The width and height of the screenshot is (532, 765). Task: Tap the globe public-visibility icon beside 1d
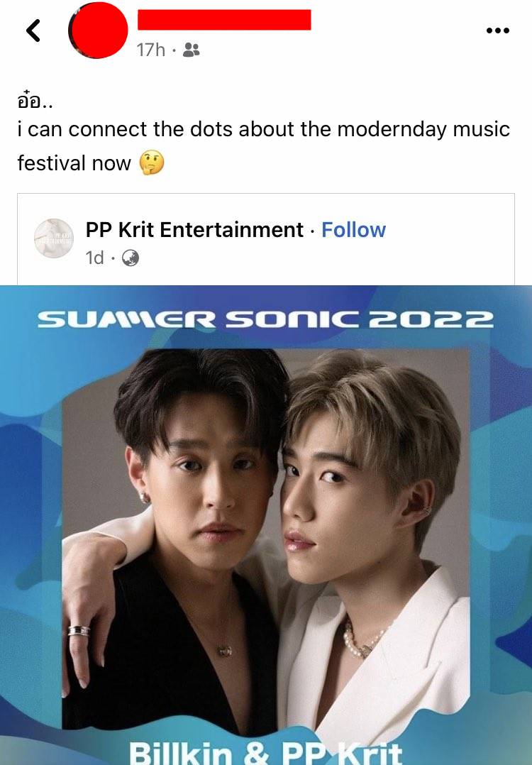tap(130, 258)
